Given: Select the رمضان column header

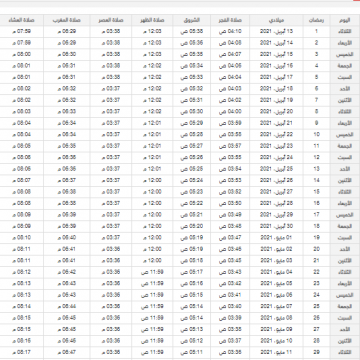Looking at the screenshot, I should [316, 20].
